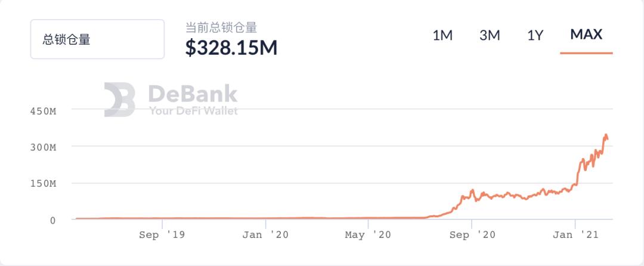Image resolution: width=644 pixels, height=266 pixels.
Task: Open the 总锁仓量 metric dropdown
Action: pyautogui.click(x=97, y=39)
